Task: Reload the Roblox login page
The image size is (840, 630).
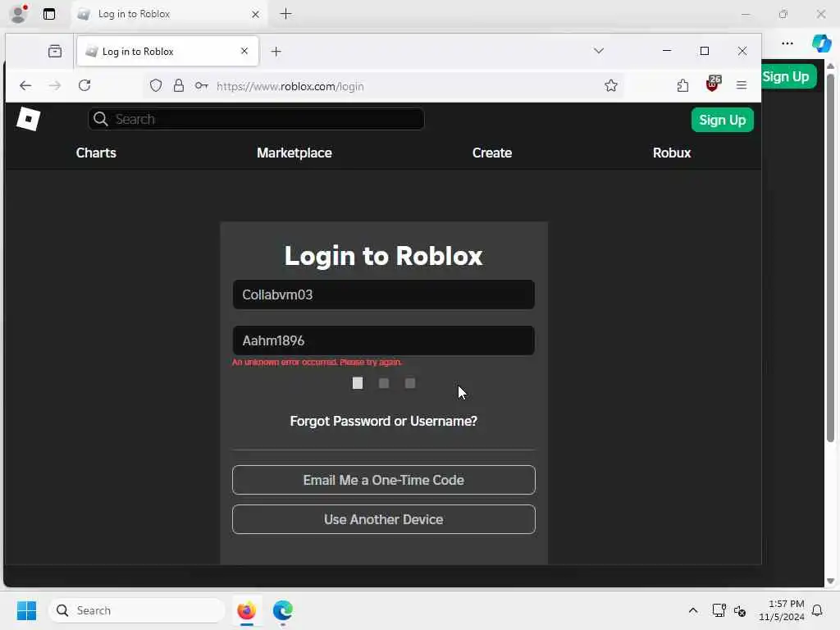Action: (x=84, y=85)
